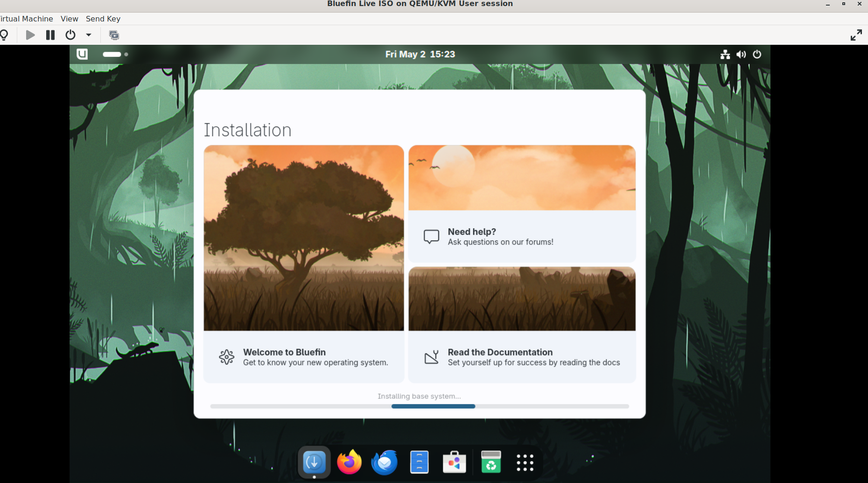Image resolution: width=868 pixels, height=483 pixels.
Task: Click 'Ask questions on our forums!' text
Action: point(501,242)
